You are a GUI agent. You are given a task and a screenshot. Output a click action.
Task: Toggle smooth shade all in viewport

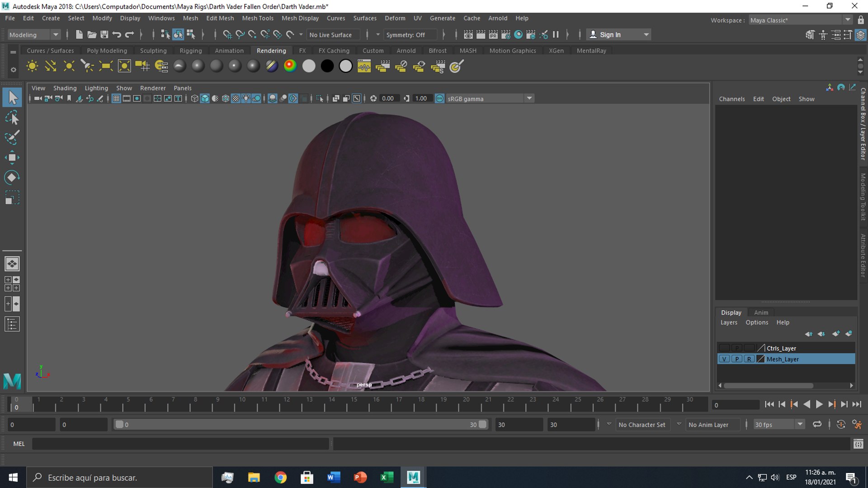coord(205,99)
